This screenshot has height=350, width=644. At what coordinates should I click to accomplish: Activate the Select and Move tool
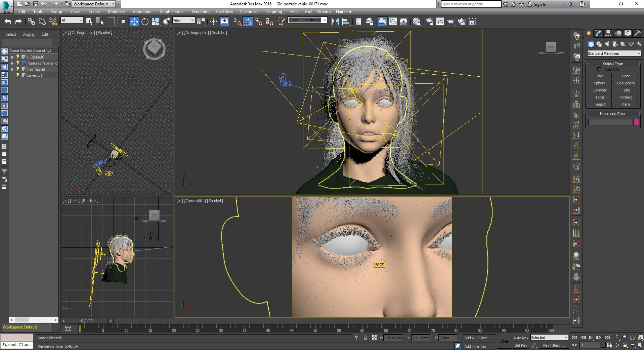pyautogui.click(x=134, y=22)
